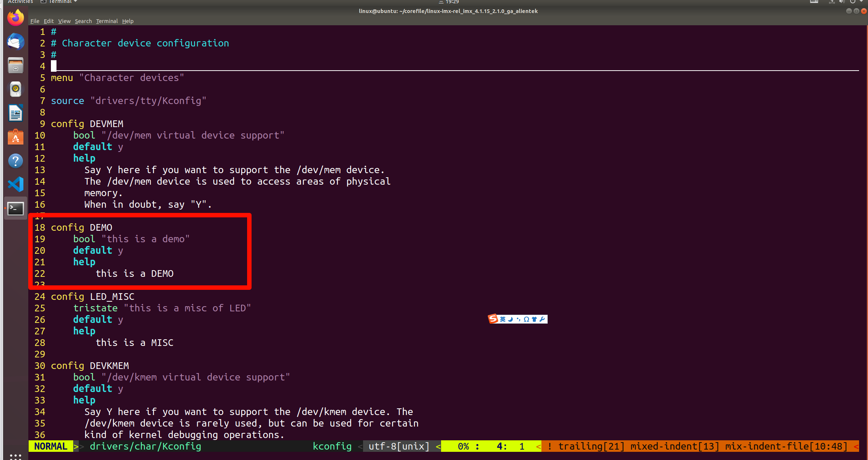Image resolution: width=868 pixels, height=460 pixels.
Task: Toggle the half-moon width mode icon
Action: coord(511,319)
